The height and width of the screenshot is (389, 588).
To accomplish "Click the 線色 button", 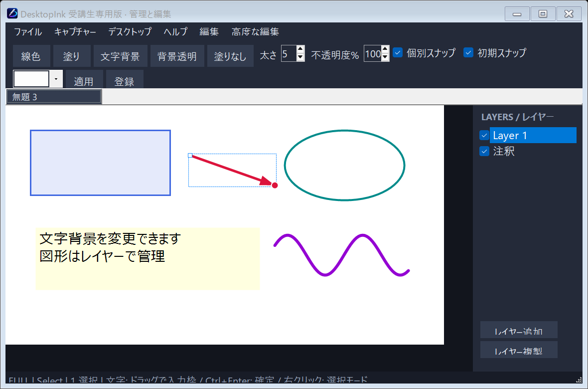I will coord(31,56).
